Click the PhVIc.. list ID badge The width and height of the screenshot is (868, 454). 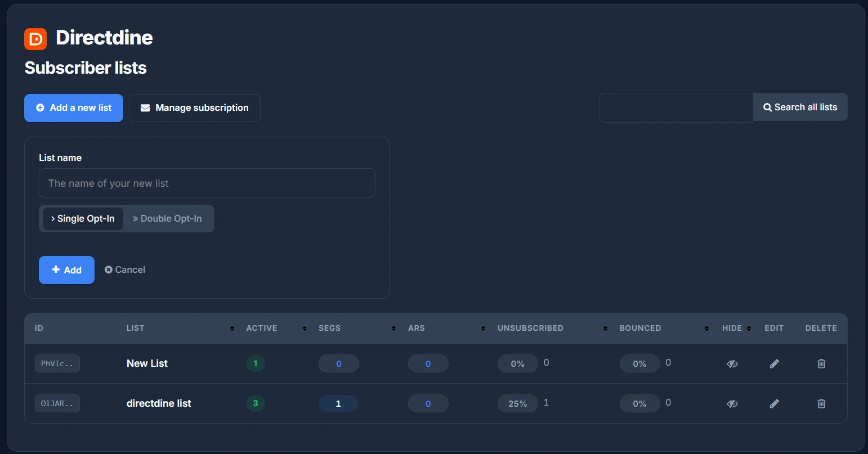pyautogui.click(x=57, y=363)
